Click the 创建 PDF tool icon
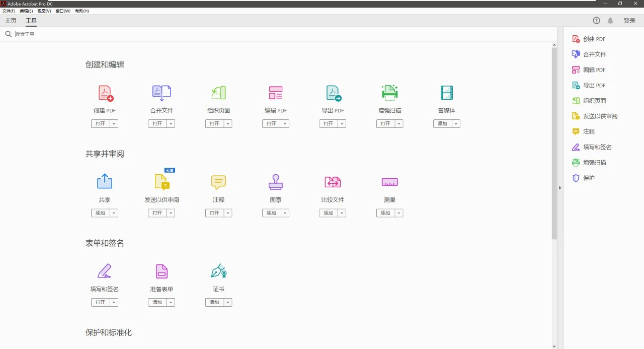This screenshot has height=349, width=644. [x=105, y=93]
